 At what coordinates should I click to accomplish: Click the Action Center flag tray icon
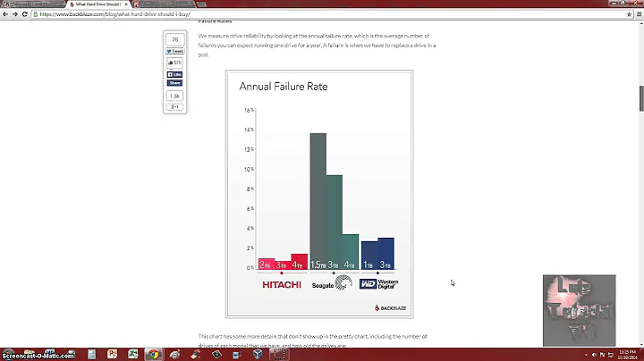pos(602,355)
